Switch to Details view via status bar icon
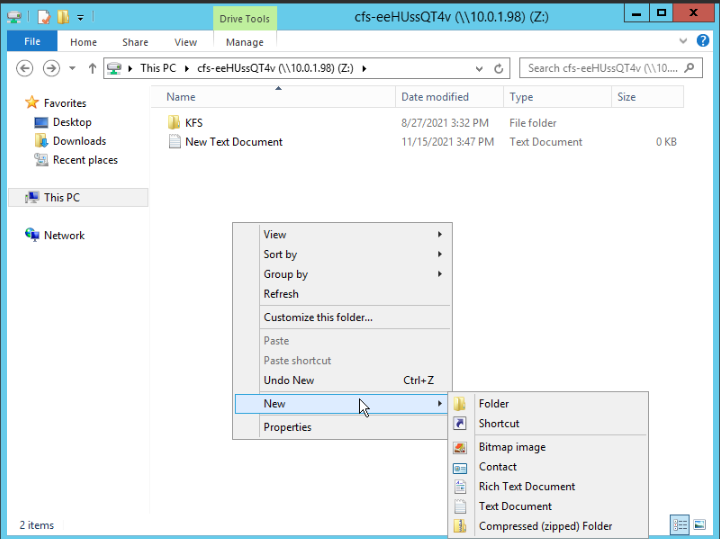This screenshot has width=720, height=539. point(680,524)
